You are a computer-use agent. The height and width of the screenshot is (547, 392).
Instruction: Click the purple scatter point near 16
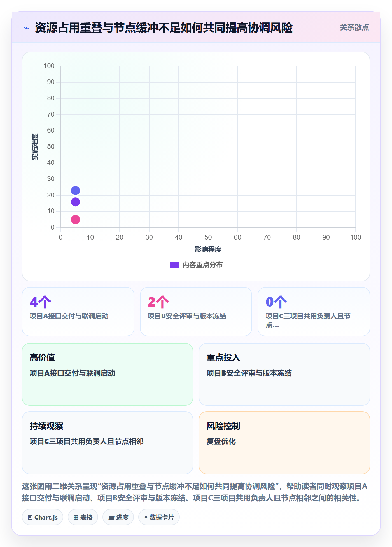pyautogui.click(x=75, y=202)
